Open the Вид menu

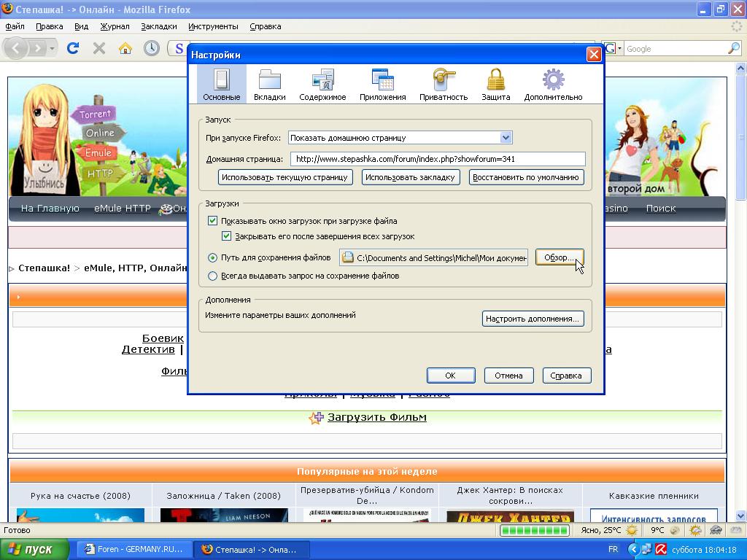82,27
